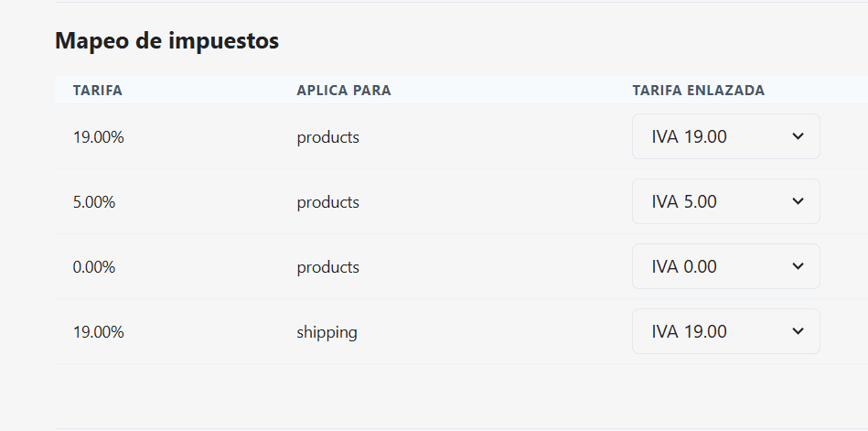The image size is (868, 431).
Task: Click the Mapeo de impuestos heading
Action: tap(166, 40)
